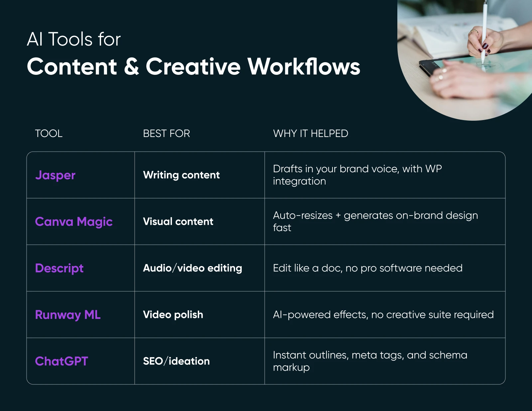Click Jasper's brand voice description text
Screen dimensions: 532x411
357,175
